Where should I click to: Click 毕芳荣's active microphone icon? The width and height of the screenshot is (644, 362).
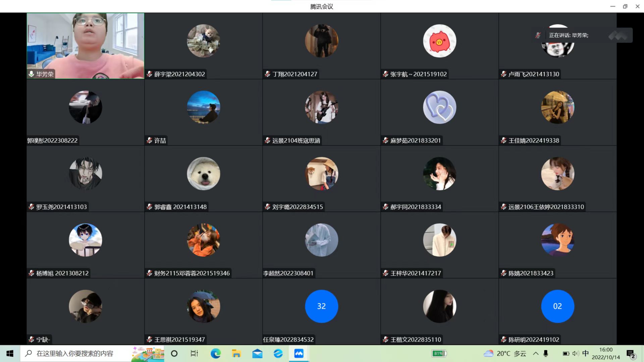(x=32, y=74)
